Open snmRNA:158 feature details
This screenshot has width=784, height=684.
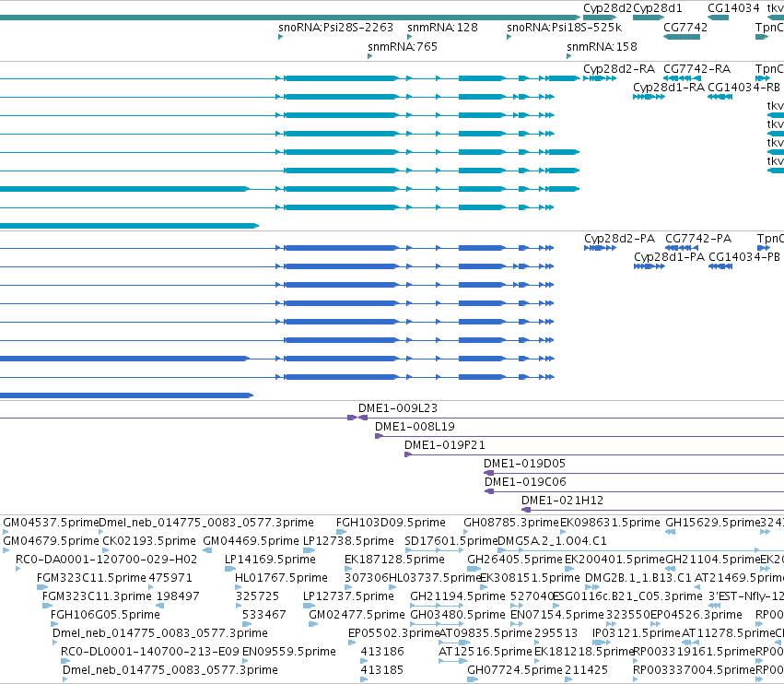coord(569,56)
